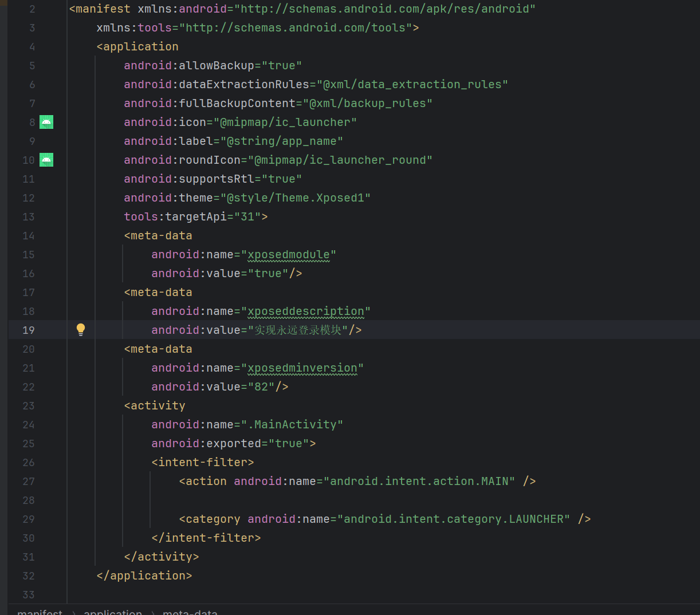Click the "http://schemas.android.com/tools" value
Viewport: 700px width, 615px height.
point(296,28)
